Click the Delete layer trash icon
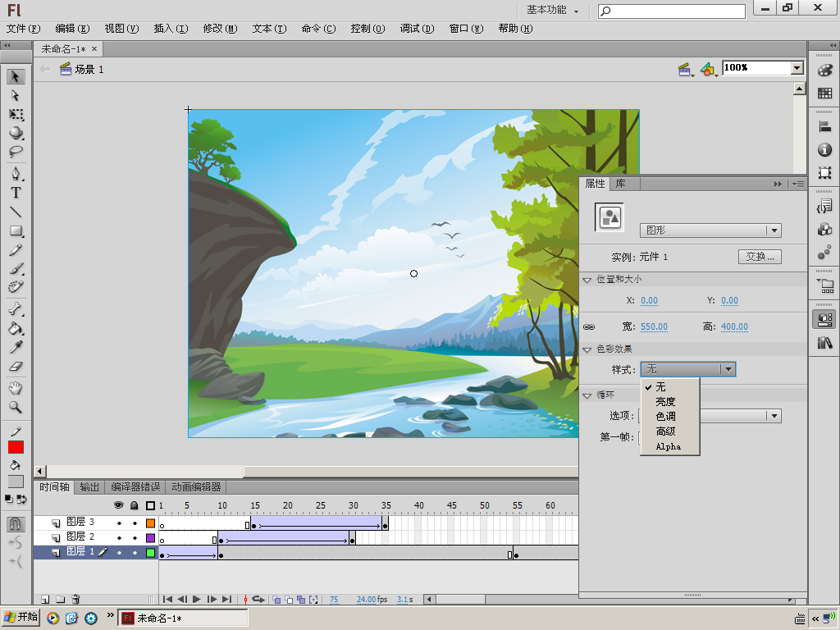The width and height of the screenshot is (840, 630). [x=76, y=600]
